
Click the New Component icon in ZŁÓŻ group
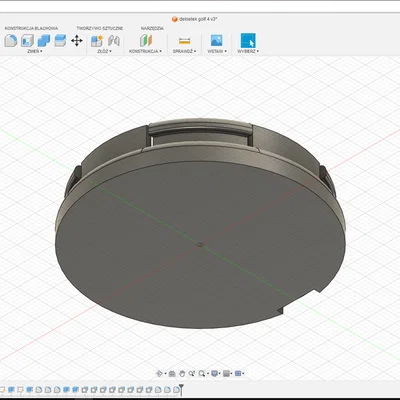click(x=97, y=41)
